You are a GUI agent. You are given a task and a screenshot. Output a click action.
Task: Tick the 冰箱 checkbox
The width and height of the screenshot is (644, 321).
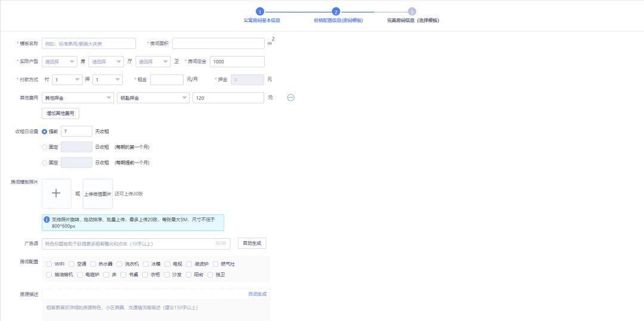tap(146, 264)
